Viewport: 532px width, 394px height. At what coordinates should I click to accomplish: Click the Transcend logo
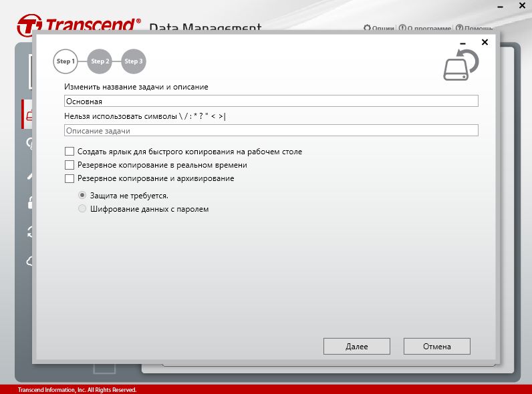[x=79, y=25]
